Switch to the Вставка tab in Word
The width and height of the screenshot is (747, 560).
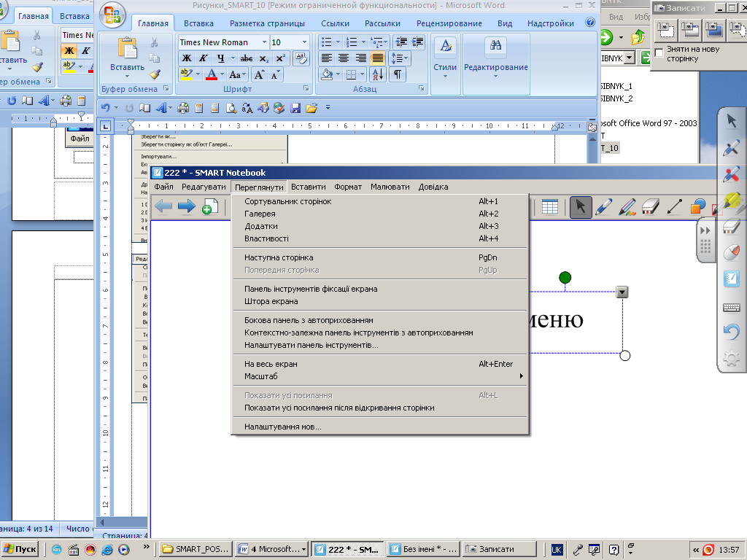[x=198, y=23]
